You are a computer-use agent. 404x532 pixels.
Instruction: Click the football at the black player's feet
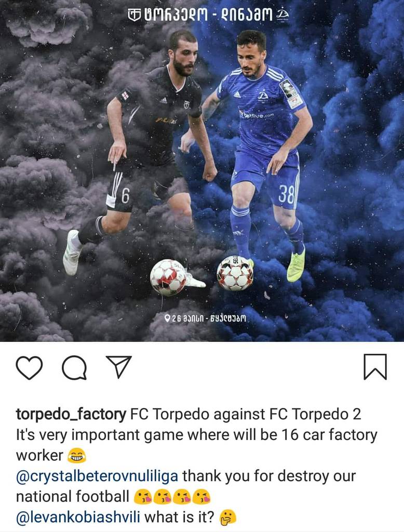click(x=169, y=277)
